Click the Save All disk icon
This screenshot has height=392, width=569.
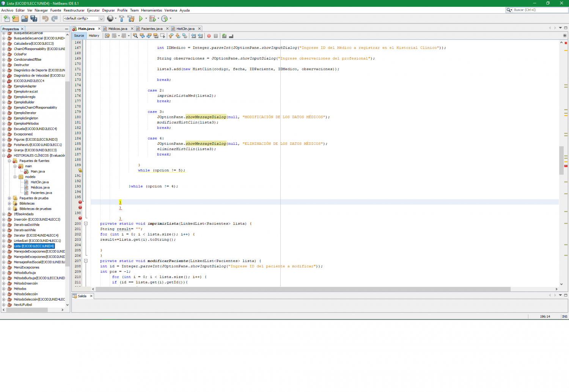click(34, 18)
